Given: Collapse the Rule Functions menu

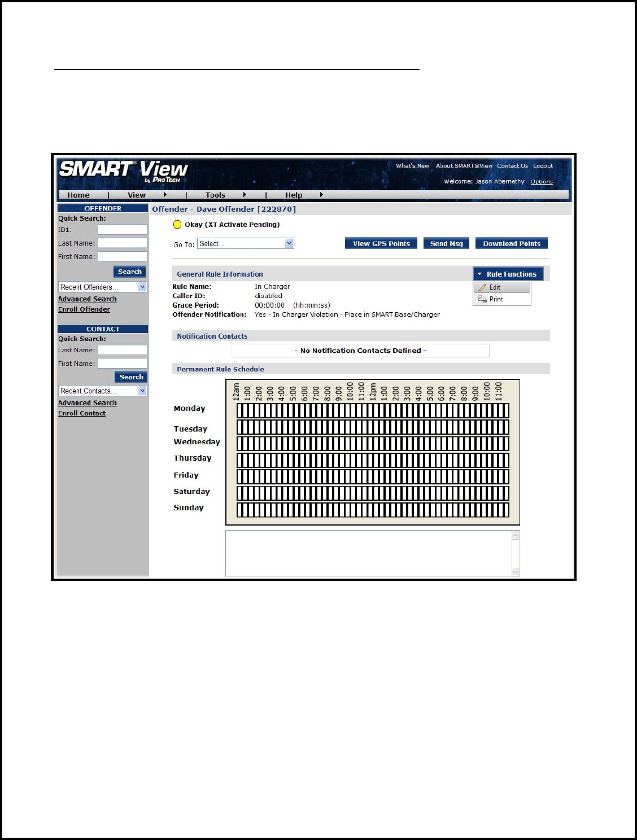Looking at the screenshot, I should 508,274.
